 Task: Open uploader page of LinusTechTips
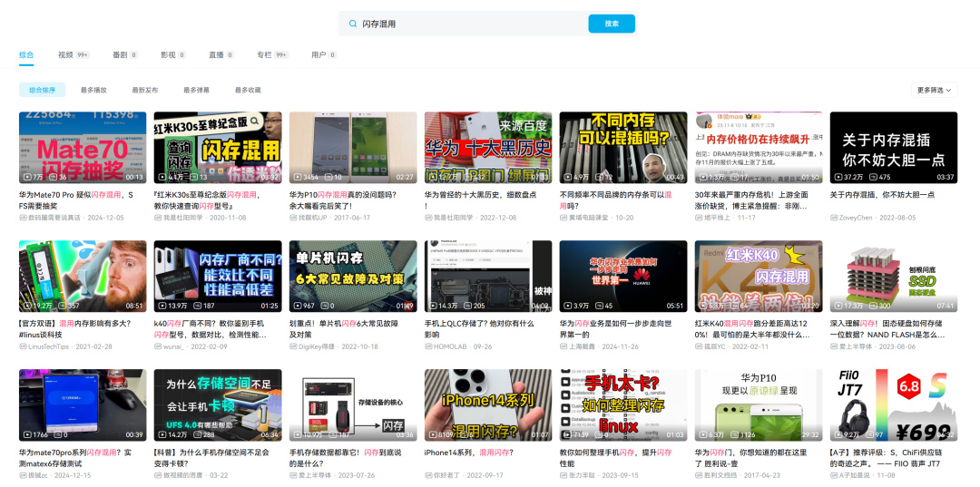(49, 346)
